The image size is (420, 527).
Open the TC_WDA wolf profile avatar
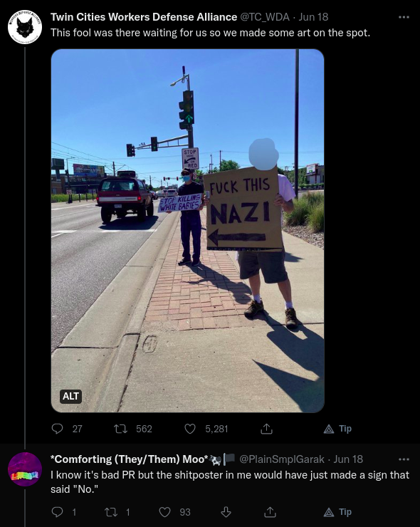pos(25,27)
